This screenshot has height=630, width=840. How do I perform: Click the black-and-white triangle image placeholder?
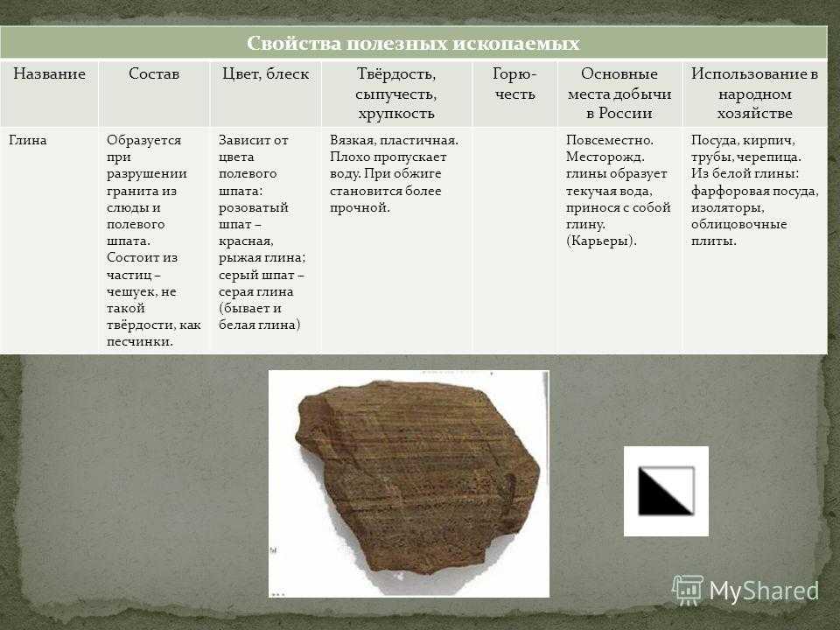pos(666,491)
